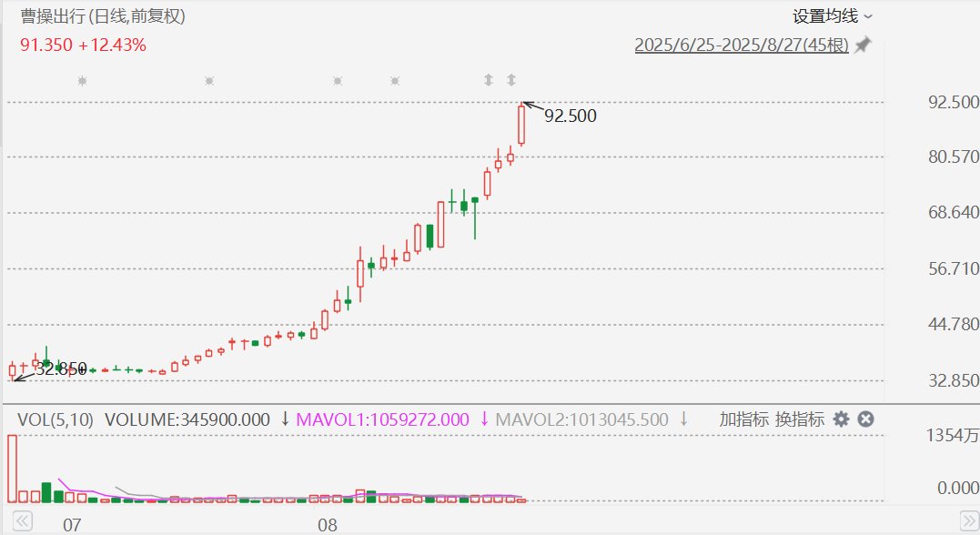Click the leftmost event marker above the chart
The image size is (980, 535).
pos(82,81)
